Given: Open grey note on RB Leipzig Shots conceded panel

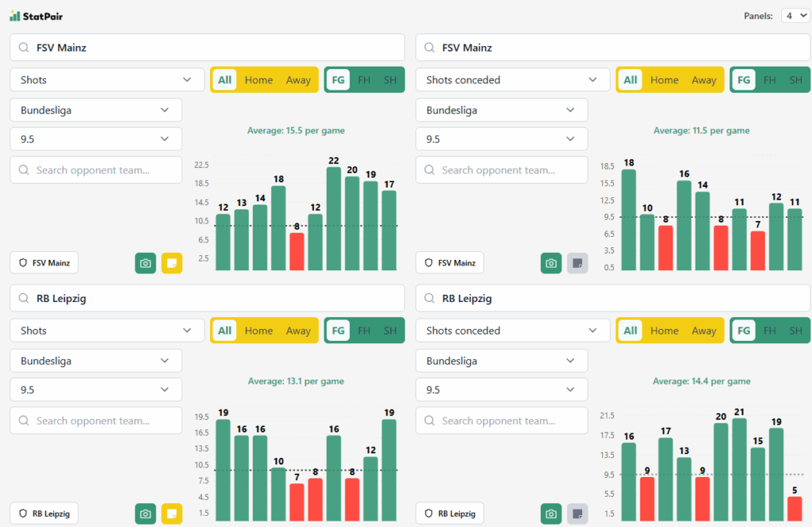Looking at the screenshot, I should click(x=577, y=514).
